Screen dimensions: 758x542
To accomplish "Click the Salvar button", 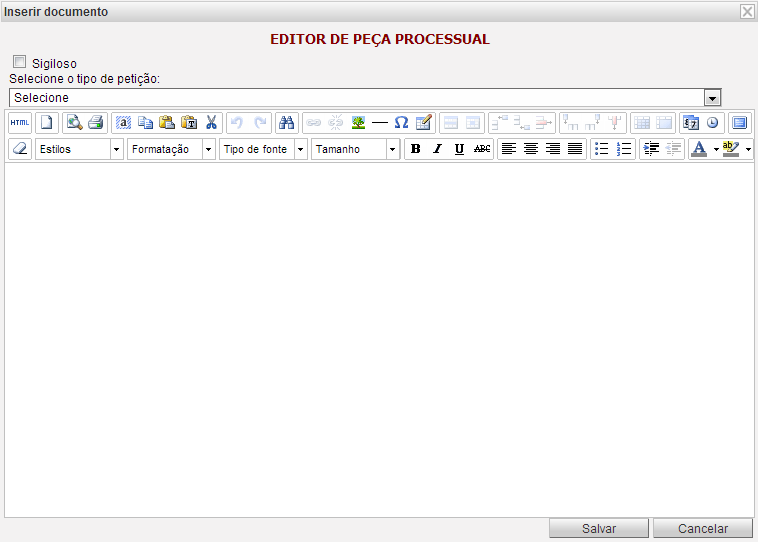I will click(x=598, y=528).
